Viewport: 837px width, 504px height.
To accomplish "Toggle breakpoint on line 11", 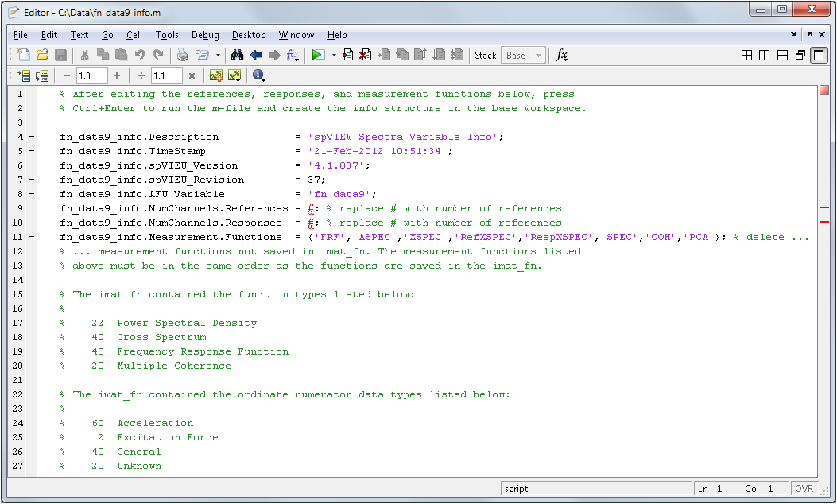I will [x=32, y=237].
